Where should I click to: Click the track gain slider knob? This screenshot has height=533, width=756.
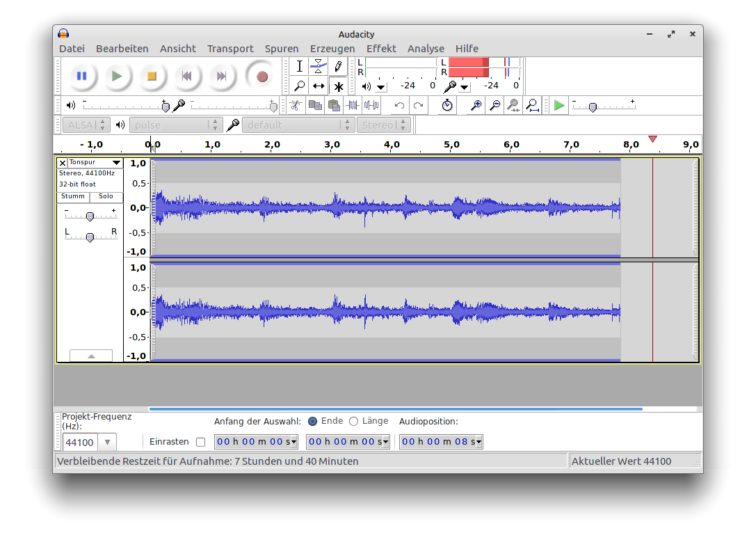pos(90,216)
